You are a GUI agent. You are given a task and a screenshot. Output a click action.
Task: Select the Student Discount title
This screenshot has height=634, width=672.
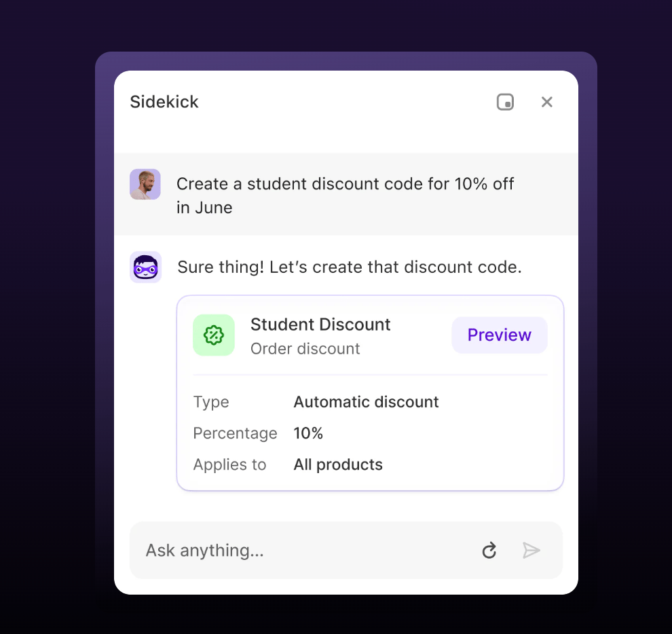[320, 324]
